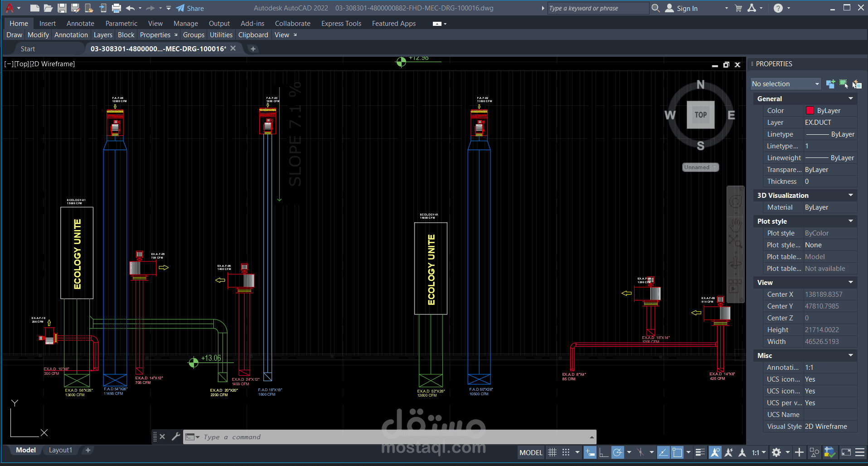Open the Annotate ribbon tab
Image resolution: width=868 pixels, height=466 pixels.
(x=80, y=24)
